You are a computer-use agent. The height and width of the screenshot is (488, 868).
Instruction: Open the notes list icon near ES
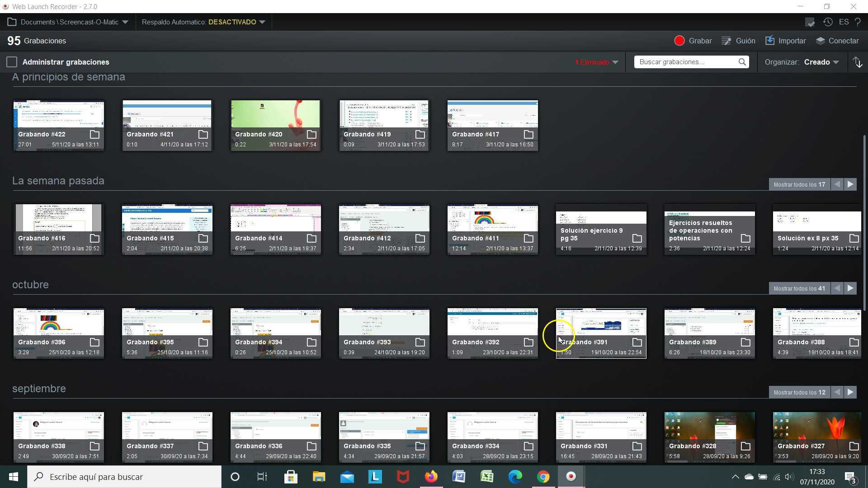(x=810, y=22)
